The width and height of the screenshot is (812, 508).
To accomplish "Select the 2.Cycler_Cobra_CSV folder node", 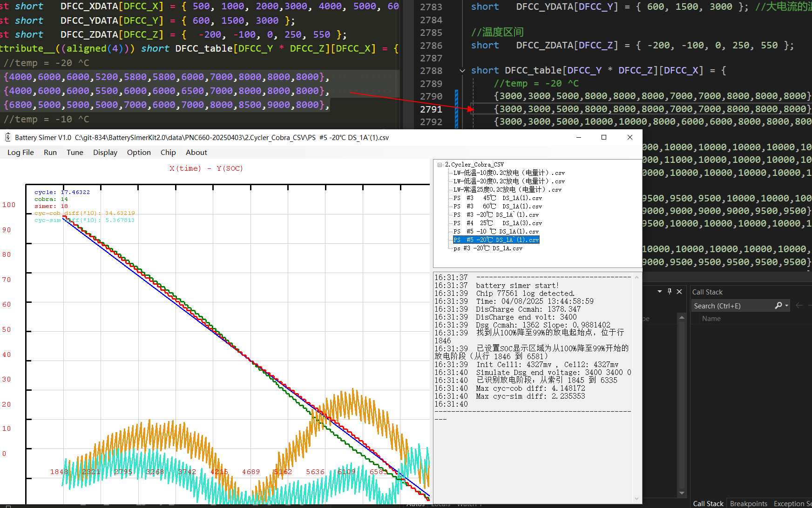I will tap(474, 165).
